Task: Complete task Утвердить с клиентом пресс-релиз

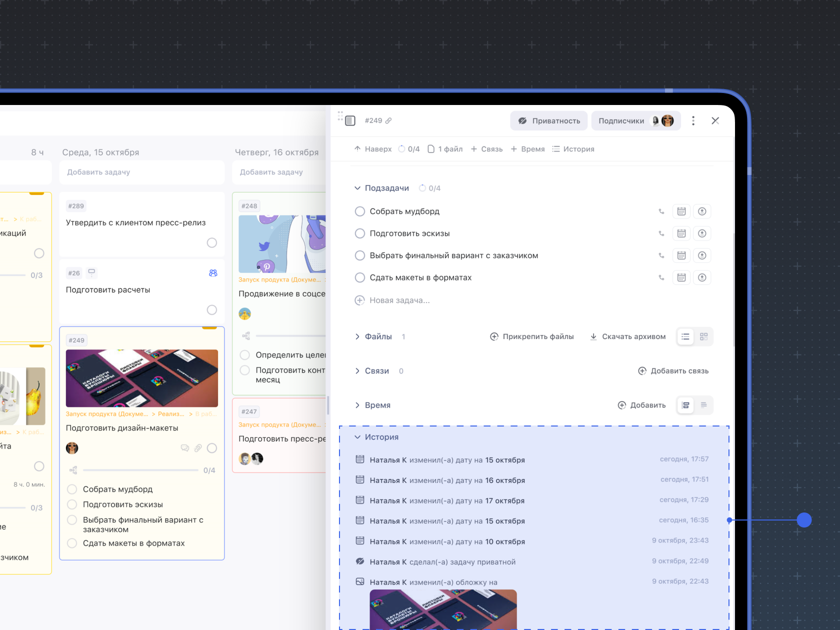Action: pyautogui.click(x=212, y=243)
